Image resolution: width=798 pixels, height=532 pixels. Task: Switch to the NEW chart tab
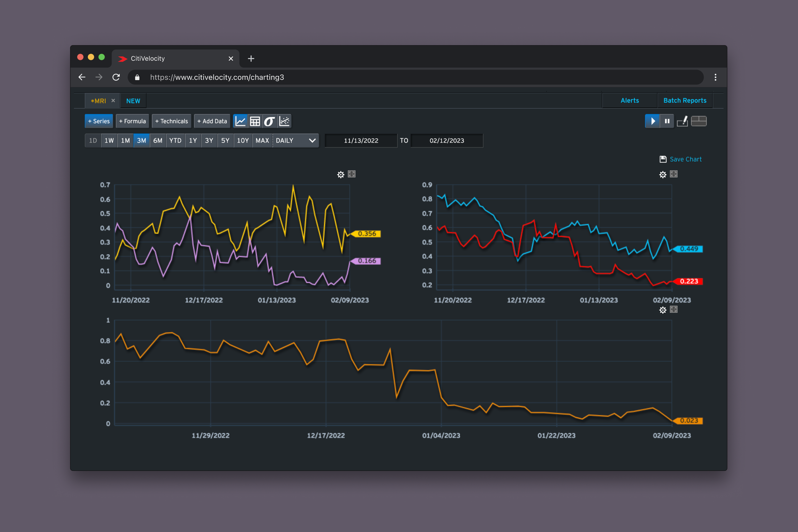pos(133,101)
